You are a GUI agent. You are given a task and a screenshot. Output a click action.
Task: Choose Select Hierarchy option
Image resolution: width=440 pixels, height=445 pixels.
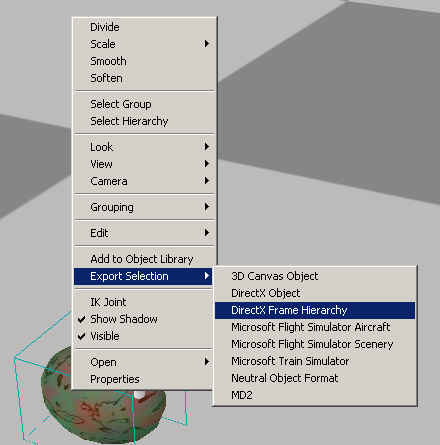144,121
